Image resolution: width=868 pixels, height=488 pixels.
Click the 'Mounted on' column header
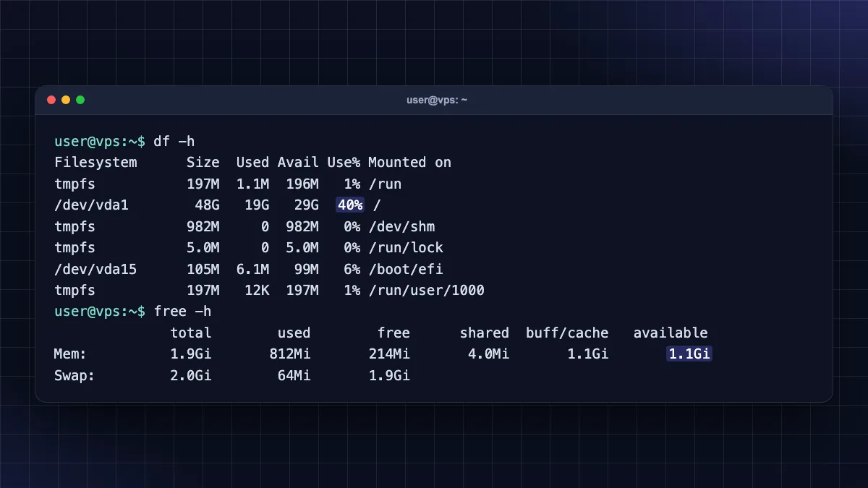409,163
